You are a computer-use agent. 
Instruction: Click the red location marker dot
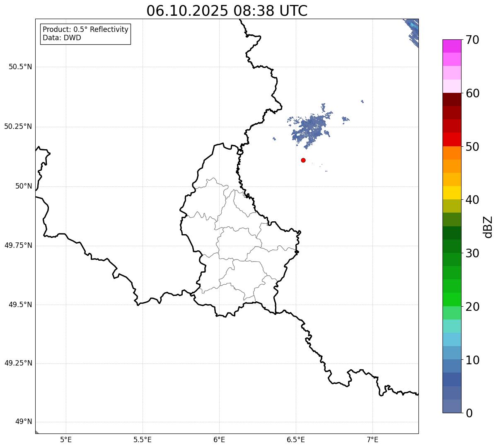coord(303,160)
